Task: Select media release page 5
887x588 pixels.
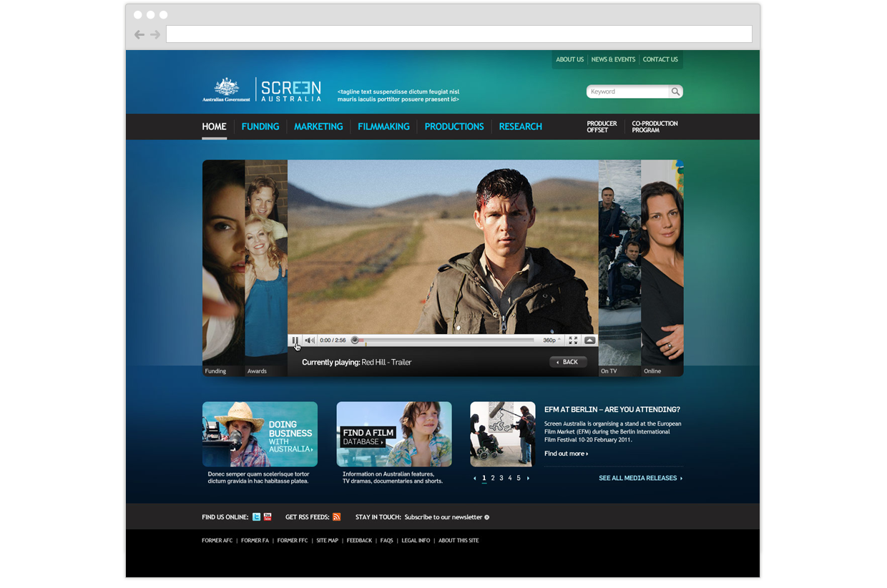Action: [519, 478]
